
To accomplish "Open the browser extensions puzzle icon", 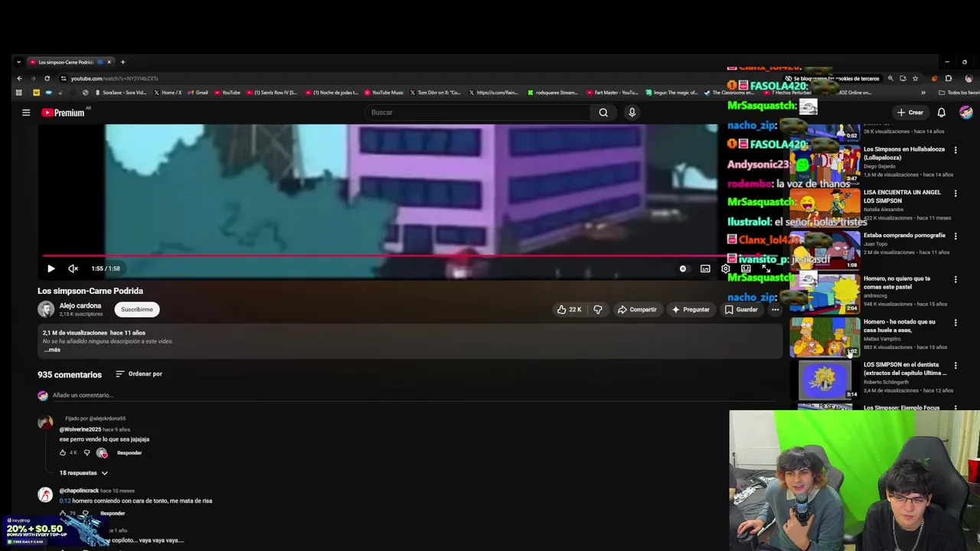I will [949, 78].
